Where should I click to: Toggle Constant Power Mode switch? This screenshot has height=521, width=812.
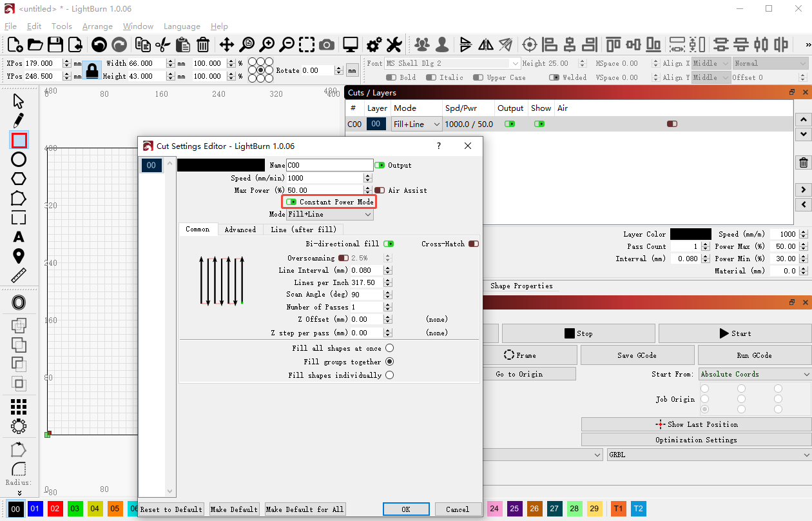click(x=291, y=202)
